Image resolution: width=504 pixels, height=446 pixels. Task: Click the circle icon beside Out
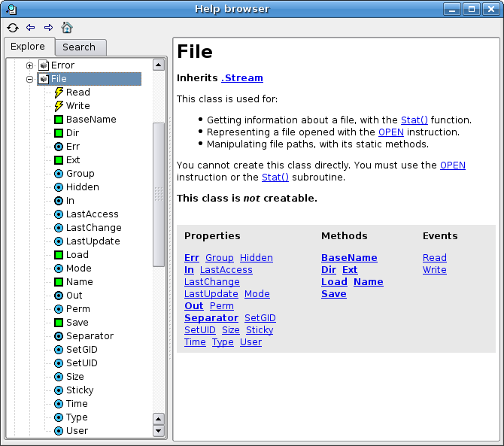59,296
